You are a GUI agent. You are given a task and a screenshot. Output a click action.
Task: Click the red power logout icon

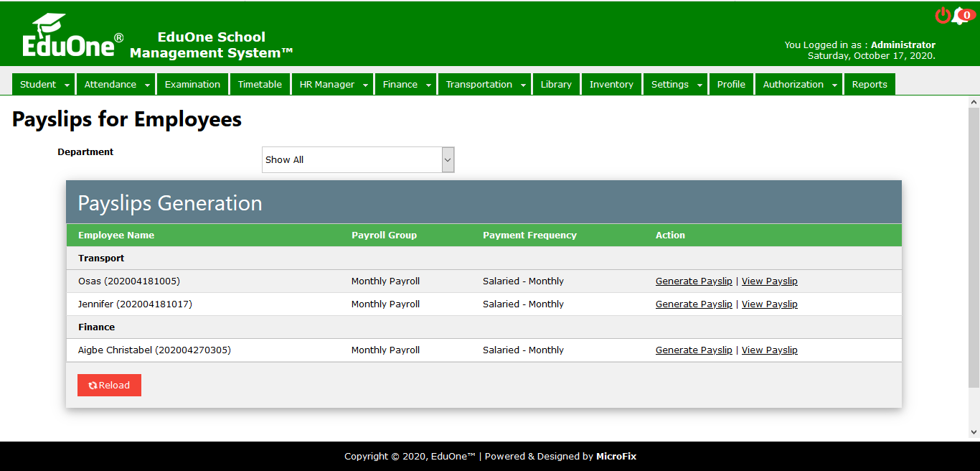coord(943,16)
